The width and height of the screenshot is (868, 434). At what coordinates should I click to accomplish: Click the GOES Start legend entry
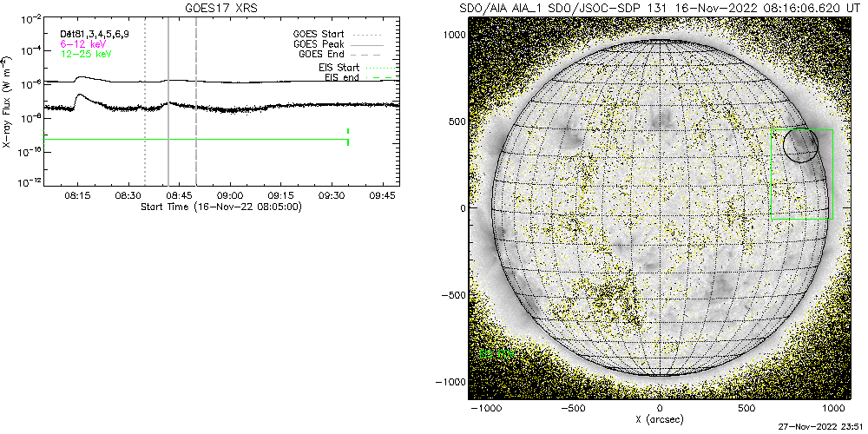click(339, 33)
